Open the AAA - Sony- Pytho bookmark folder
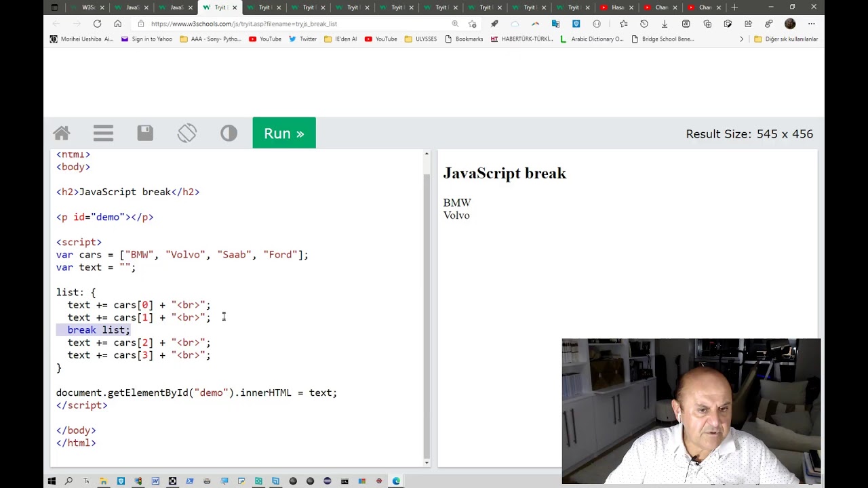This screenshot has height=488, width=868. coord(210,39)
